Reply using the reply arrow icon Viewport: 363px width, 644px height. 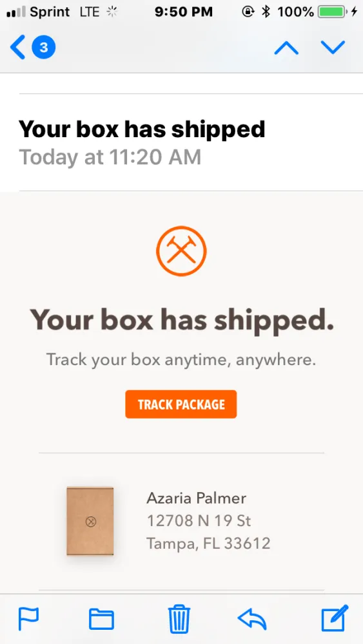(252, 619)
